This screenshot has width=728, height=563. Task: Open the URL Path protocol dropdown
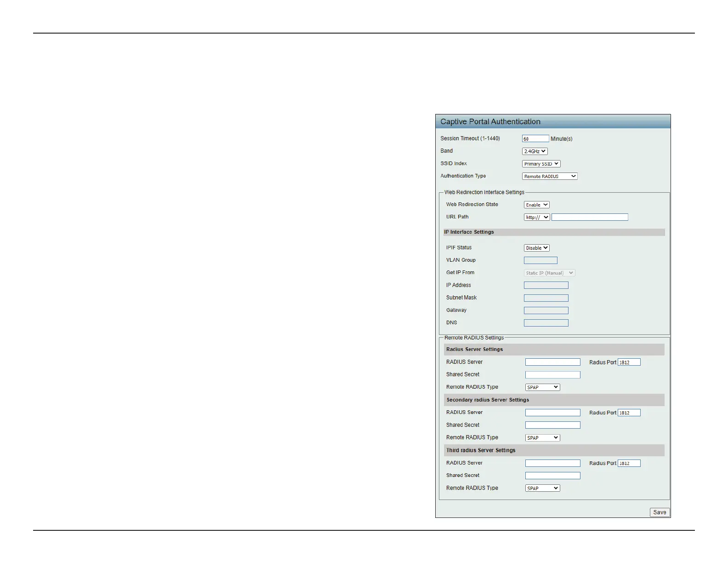coord(536,217)
